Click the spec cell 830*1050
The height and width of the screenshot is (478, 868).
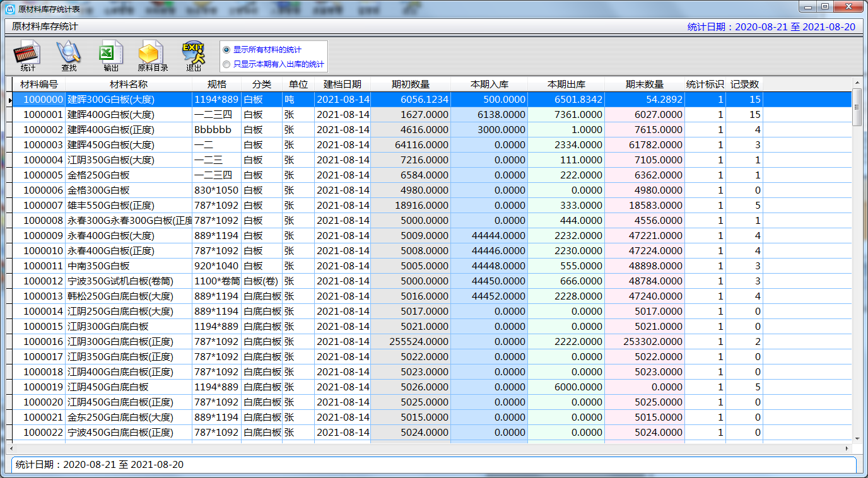[x=217, y=190]
